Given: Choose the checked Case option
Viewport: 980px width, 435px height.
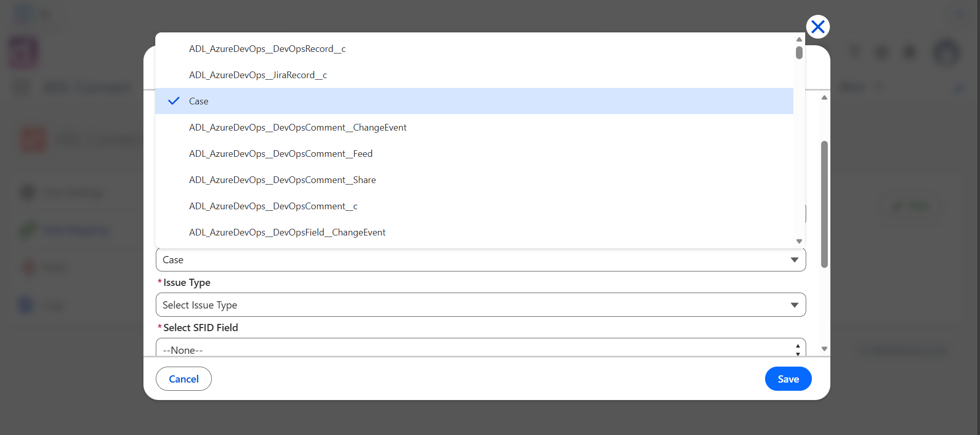Looking at the screenshot, I should (x=474, y=101).
